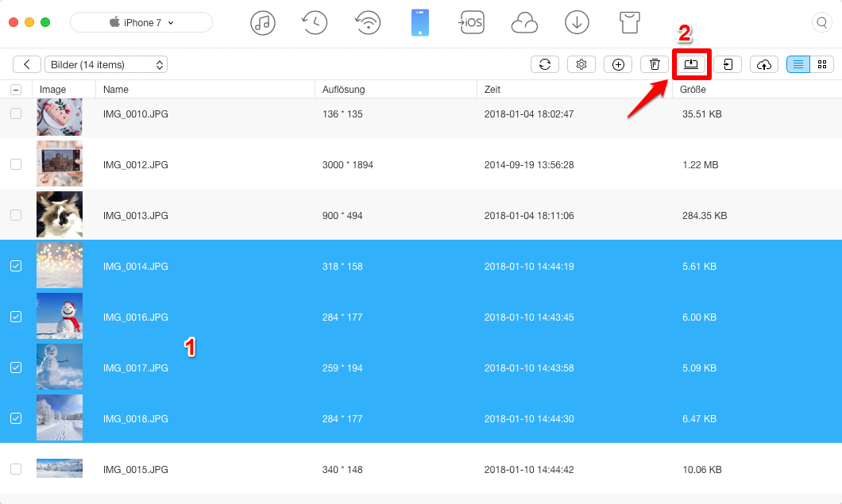Viewport: 842px width, 504px height.
Task: Click the thumbnail of IMG_0012.JPG
Action: 60,164
